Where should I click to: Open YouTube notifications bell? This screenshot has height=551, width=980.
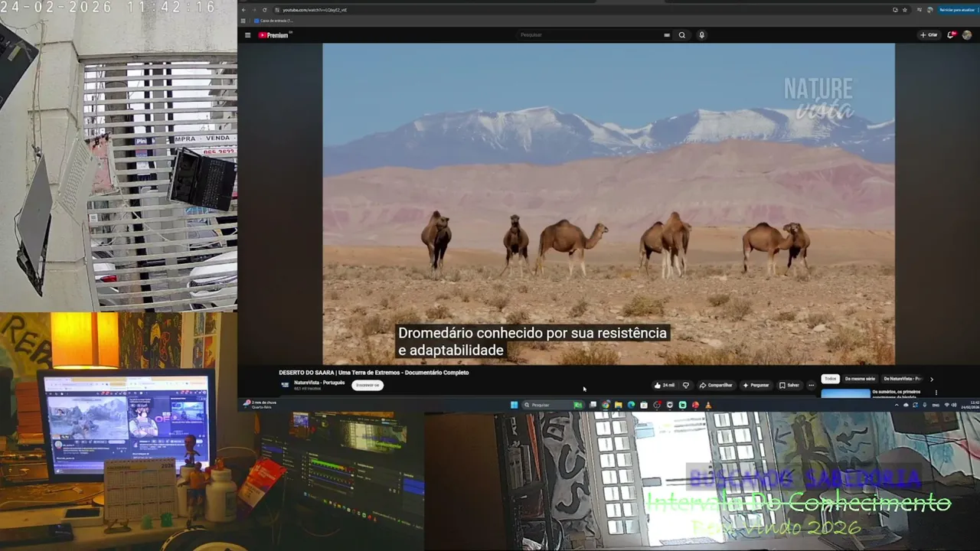pos(951,35)
